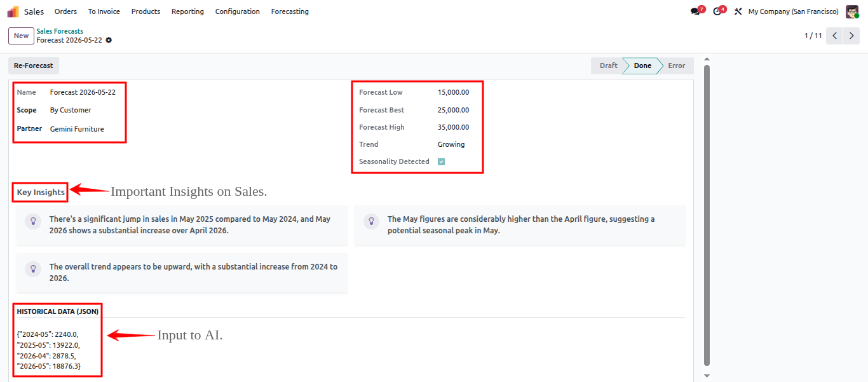Open the activities clock icon
This screenshot has width=868, height=382.
click(x=719, y=11)
